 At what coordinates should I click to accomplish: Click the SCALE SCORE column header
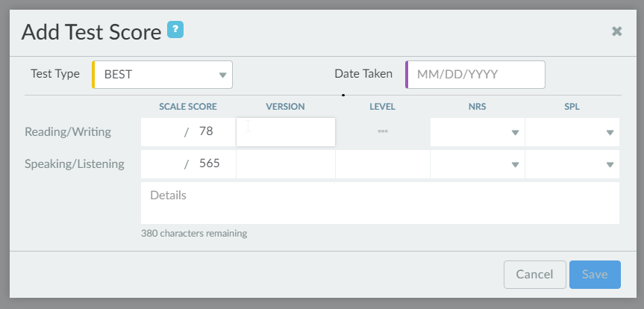(x=188, y=107)
